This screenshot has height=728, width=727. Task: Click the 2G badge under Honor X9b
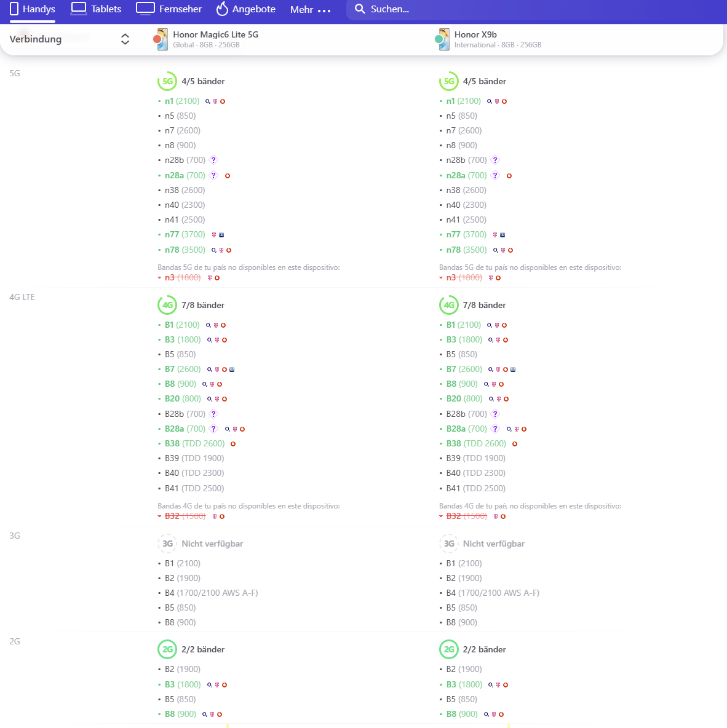tap(449, 649)
